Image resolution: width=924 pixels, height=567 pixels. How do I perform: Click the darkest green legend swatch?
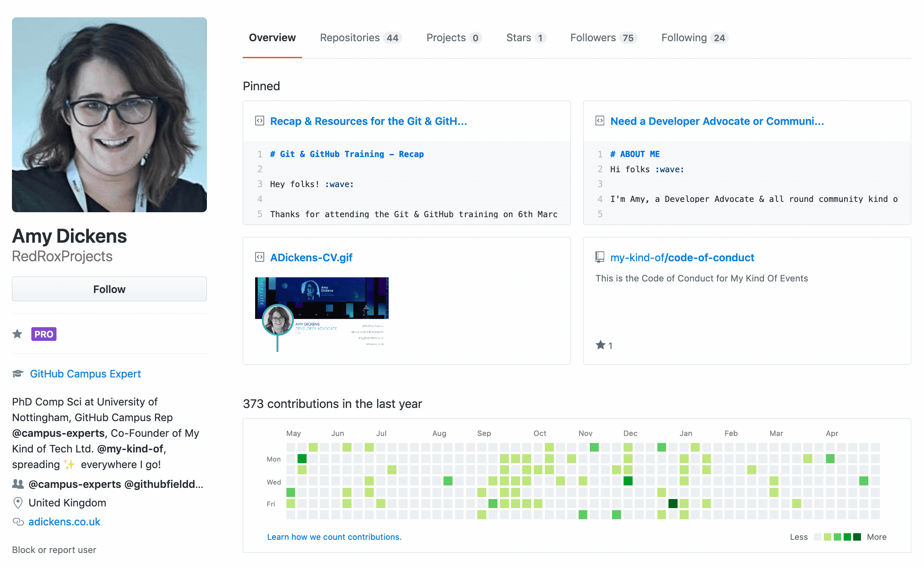(857, 537)
